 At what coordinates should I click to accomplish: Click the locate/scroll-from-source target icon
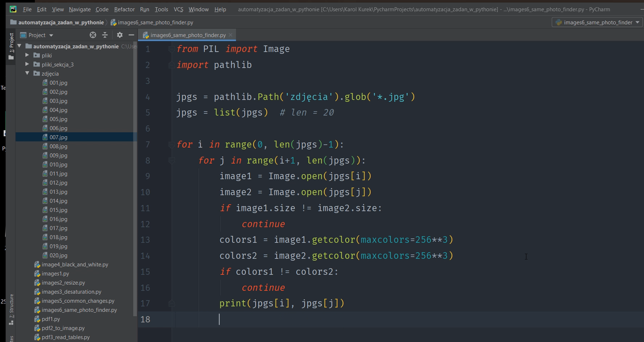(x=93, y=35)
